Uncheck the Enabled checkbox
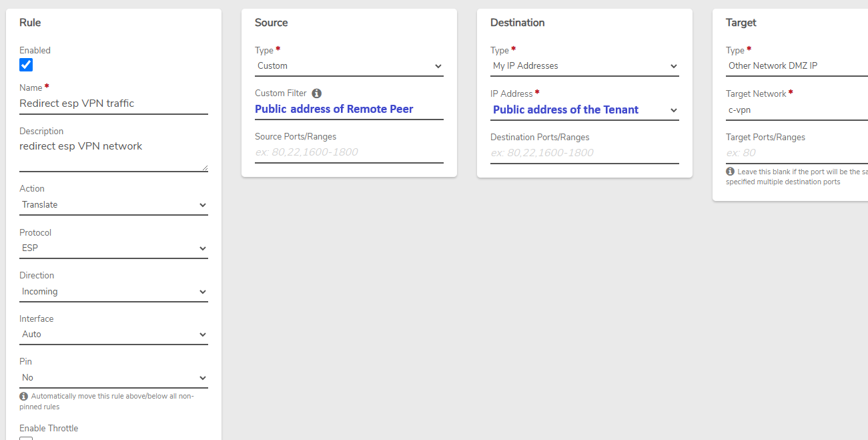 [x=26, y=65]
